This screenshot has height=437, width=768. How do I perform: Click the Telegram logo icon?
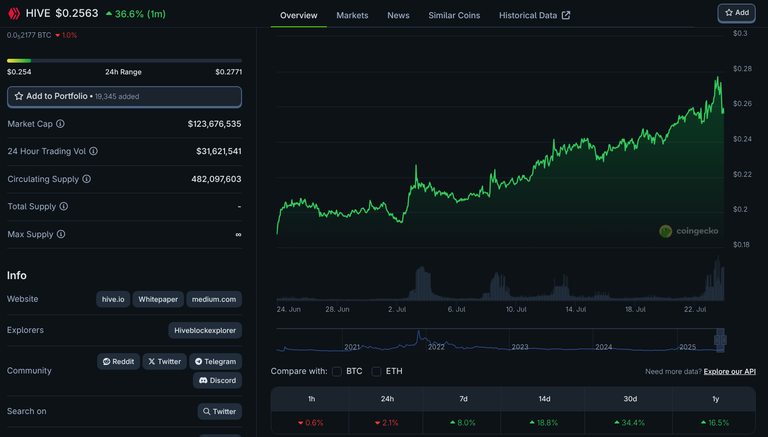198,362
